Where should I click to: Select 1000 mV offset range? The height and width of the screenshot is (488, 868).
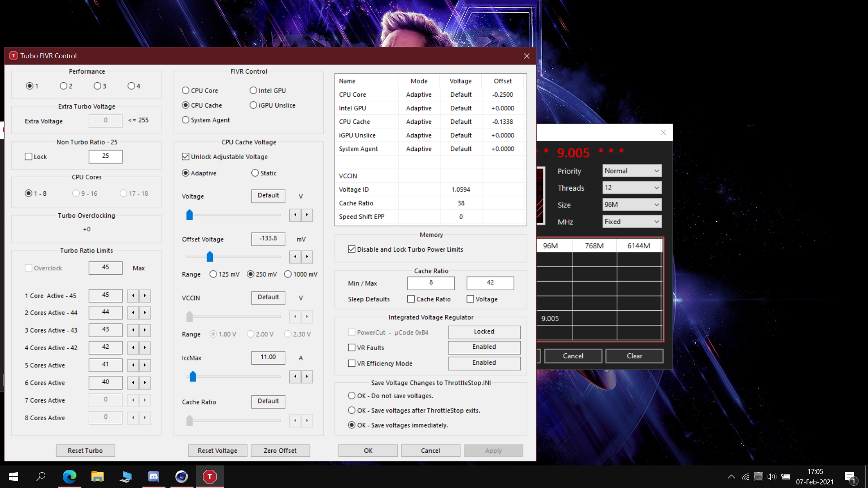point(301,274)
